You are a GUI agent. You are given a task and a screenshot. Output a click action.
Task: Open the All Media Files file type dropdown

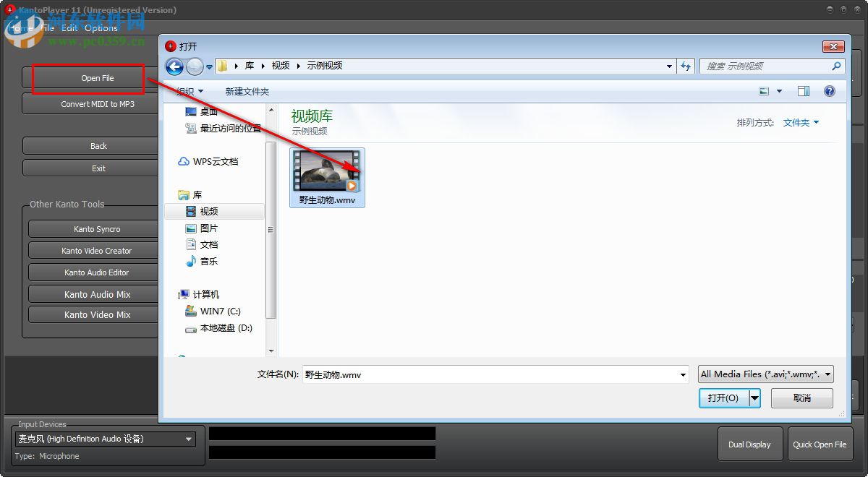766,374
